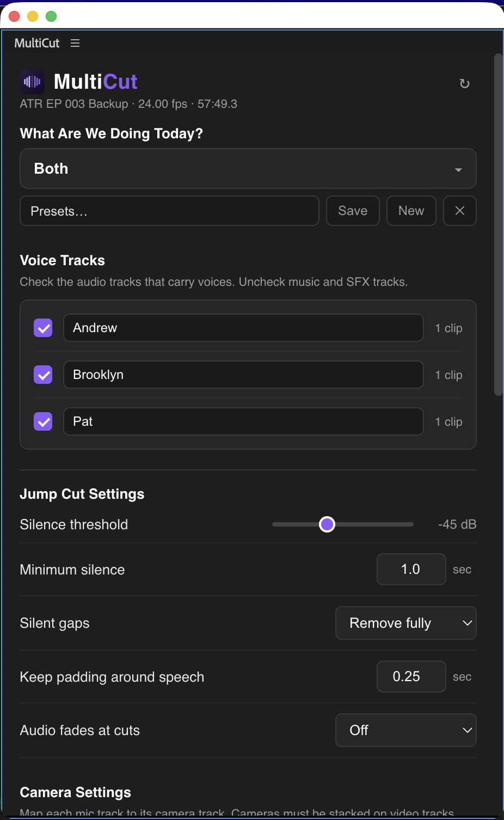Open the What Are We Doing dropdown
Image resolution: width=504 pixels, height=820 pixels.
(248, 169)
